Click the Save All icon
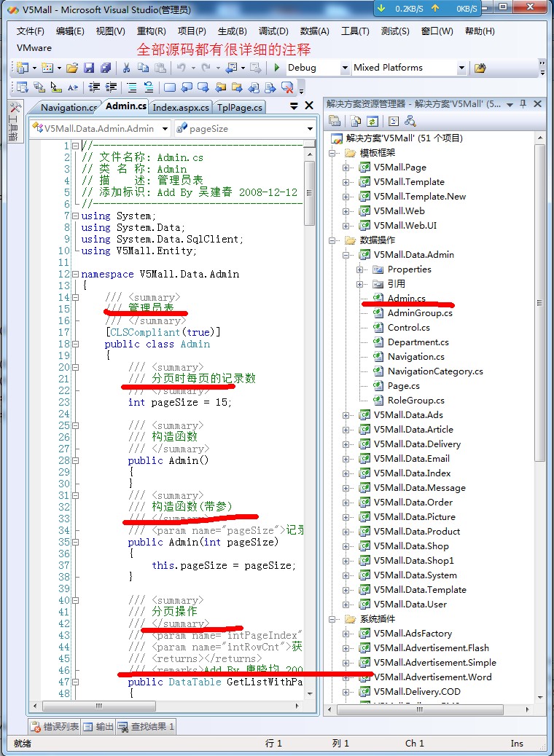Image resolution: width=554 pixels, height=756 pixels. (x=106, y=68)
